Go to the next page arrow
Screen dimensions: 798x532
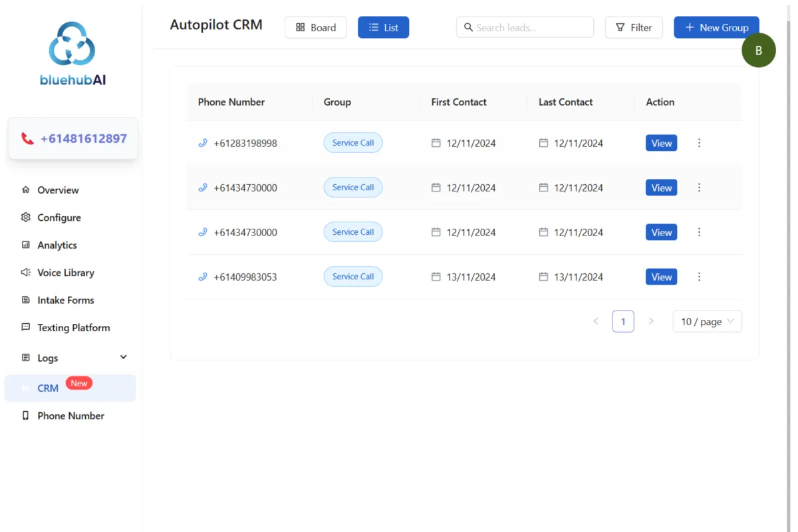(x=651, y=321)
